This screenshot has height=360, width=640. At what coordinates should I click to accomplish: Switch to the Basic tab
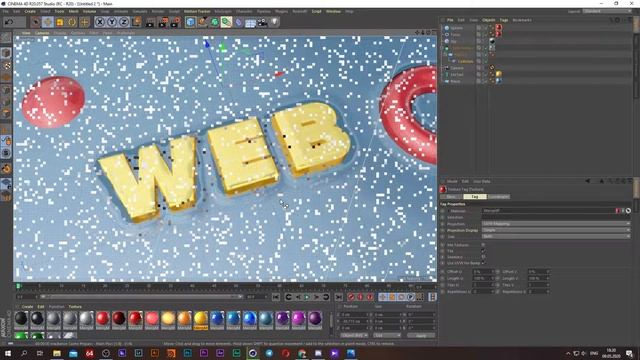pyautogui.click(x=451, y=197)
